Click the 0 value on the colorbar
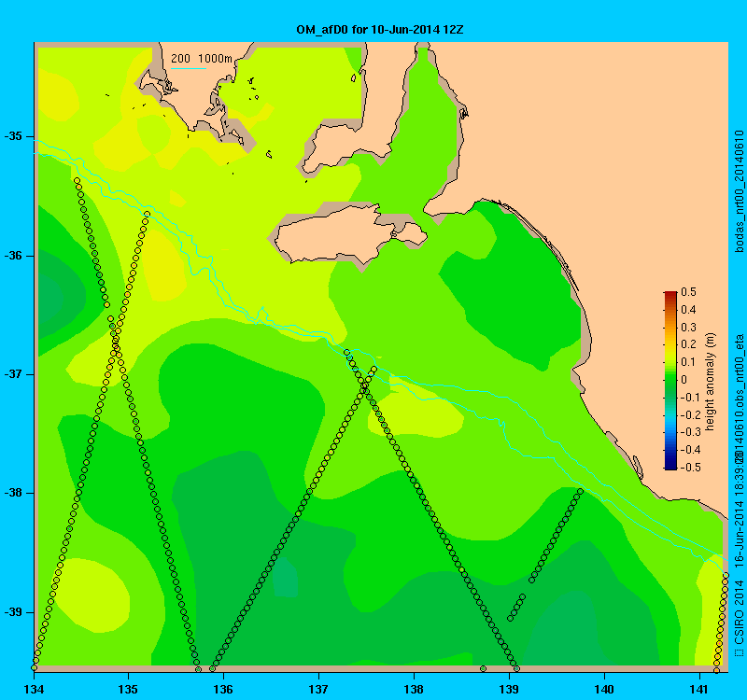 pos(684,380)
